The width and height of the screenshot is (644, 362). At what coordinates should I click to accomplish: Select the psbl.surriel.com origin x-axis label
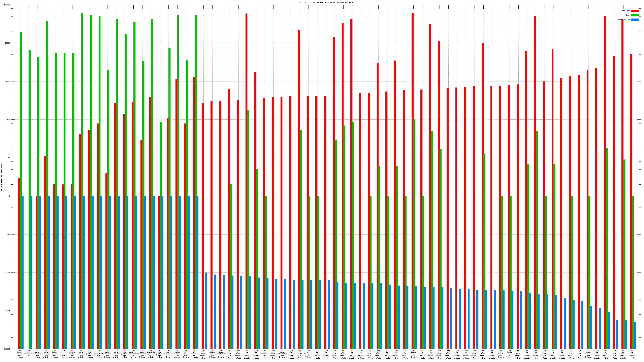(177, 354)
